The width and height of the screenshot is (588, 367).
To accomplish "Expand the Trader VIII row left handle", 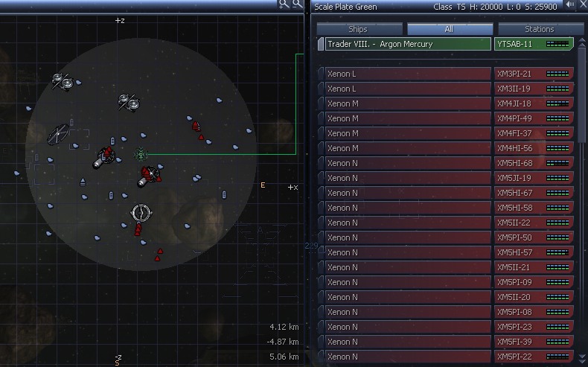I will (x=321, y=44).
